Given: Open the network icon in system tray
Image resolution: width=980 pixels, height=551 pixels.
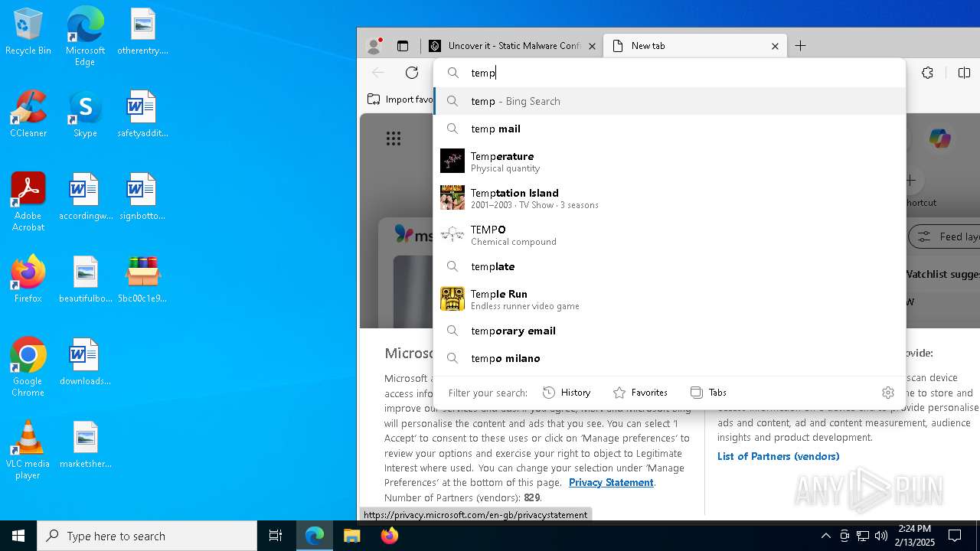Looking at the screenshot, I should 863,536.
